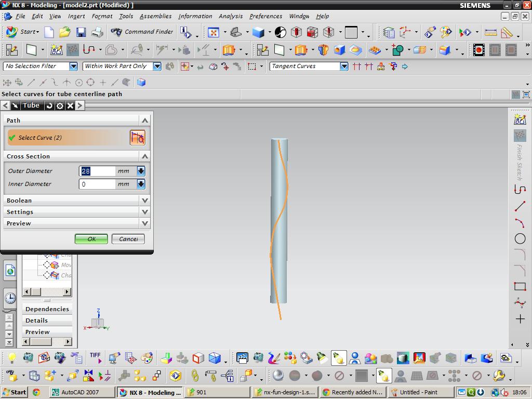The height and width of the screenshot is (399, 532).
Task: Open the Tangent Curves dropdown
Action: 344,66
